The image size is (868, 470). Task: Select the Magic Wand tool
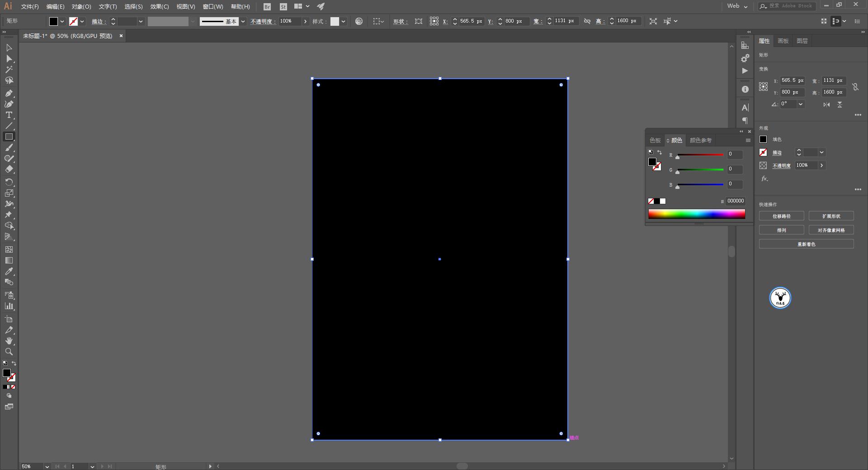[9, 70]
